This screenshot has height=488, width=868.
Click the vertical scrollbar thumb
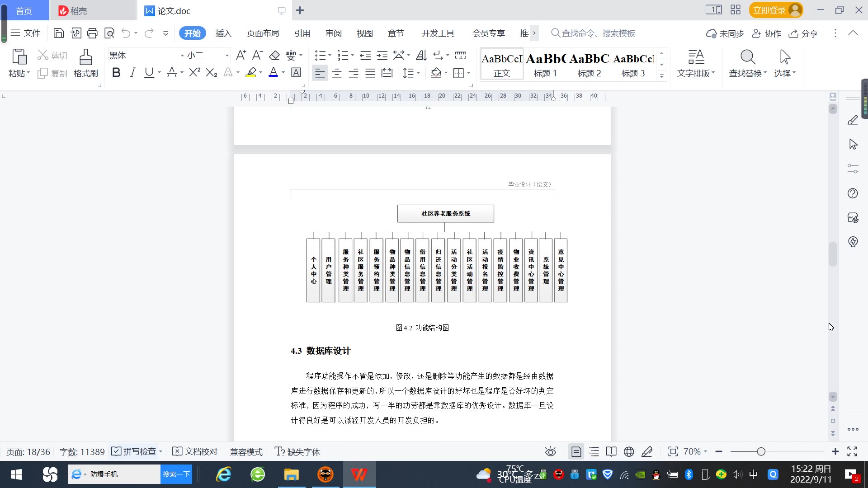pyautogui.click(x=833, y=254)
